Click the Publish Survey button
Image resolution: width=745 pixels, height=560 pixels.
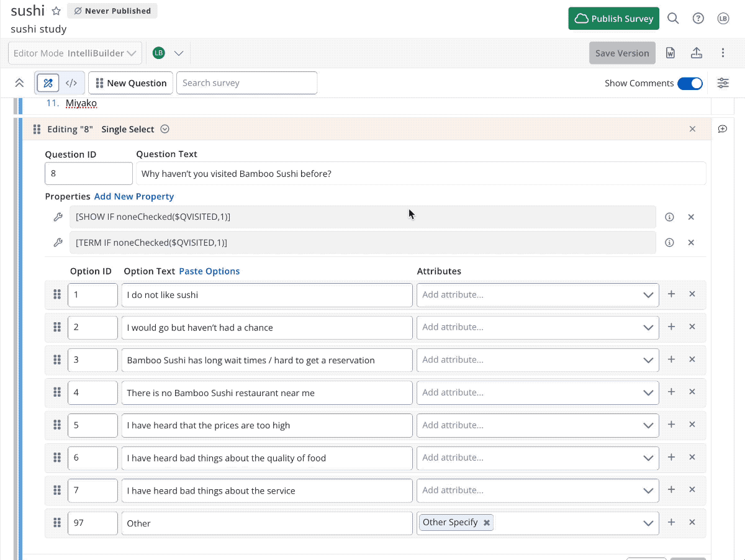(x=613, y=19)
